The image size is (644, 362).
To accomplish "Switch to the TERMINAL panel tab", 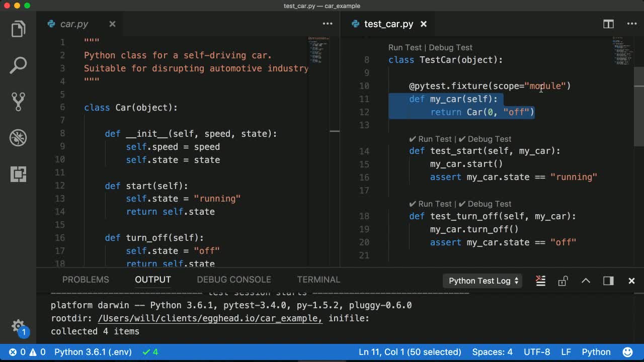I will point(318,280).
